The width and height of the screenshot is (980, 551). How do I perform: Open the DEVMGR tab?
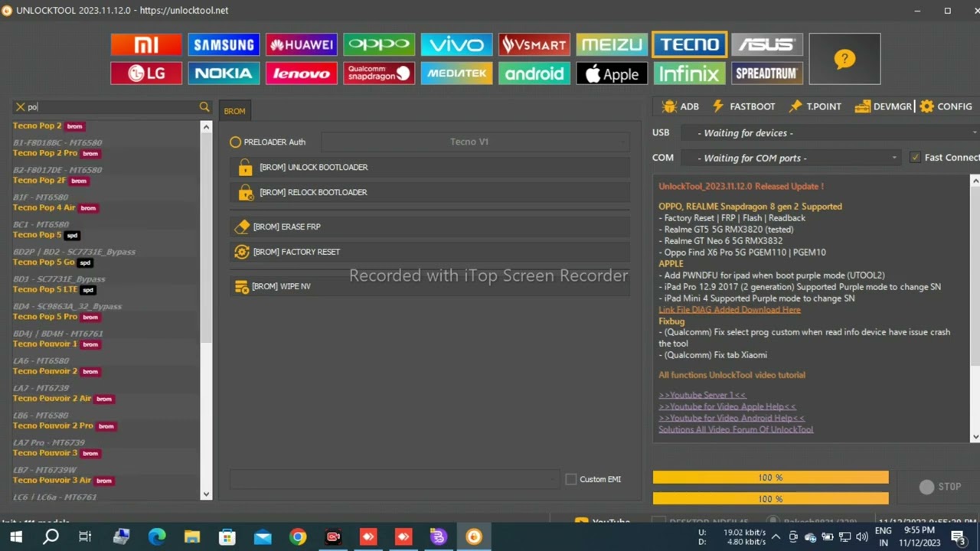(883, 106)
